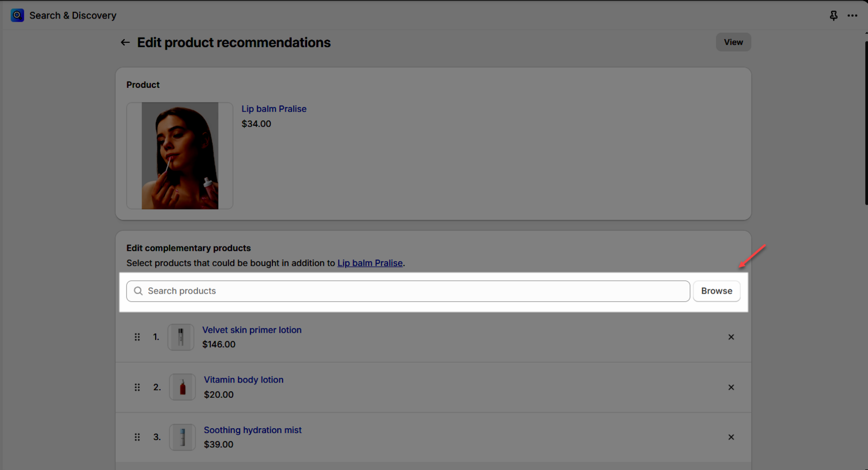Grab drag handle for Velvet skin primer lotion
The image size is (868, 470).
click(137, 337)
